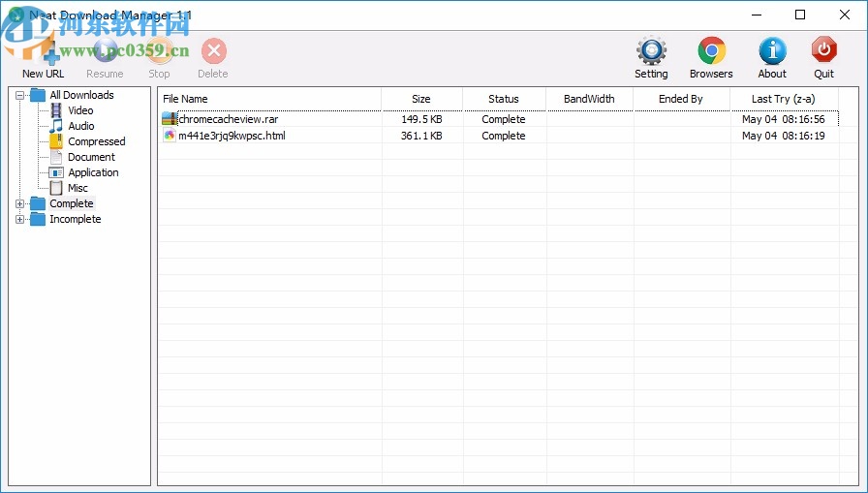
Task: Close the Neat Download Manager window
Action: [x=845, y=15]
